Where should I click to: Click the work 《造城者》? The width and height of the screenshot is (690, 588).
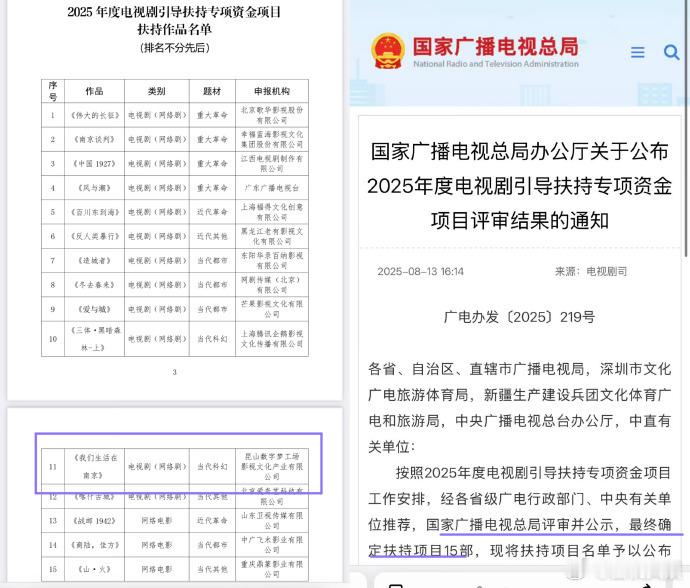pos(95,261)
